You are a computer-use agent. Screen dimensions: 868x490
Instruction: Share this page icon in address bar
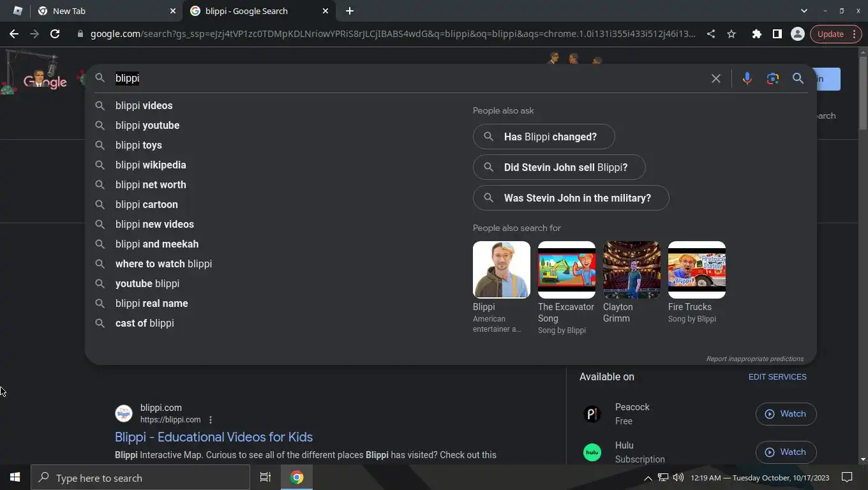click(x=711, y=34)
